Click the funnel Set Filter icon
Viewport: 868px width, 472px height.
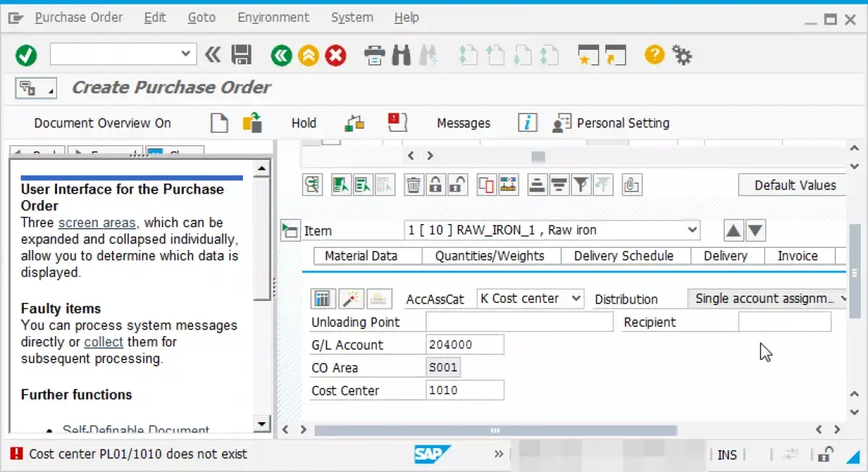pos(580,185)
